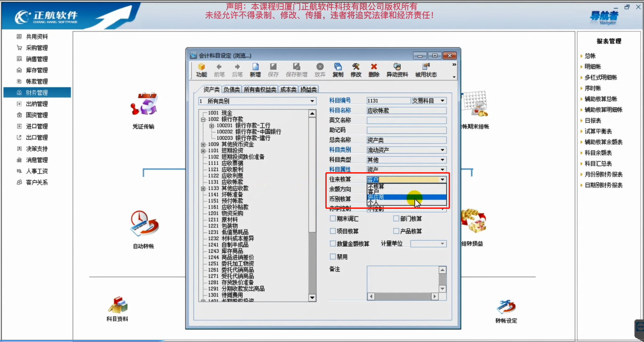Click the 复制 copy icon

pyautogui.click(x=338, y=70)
